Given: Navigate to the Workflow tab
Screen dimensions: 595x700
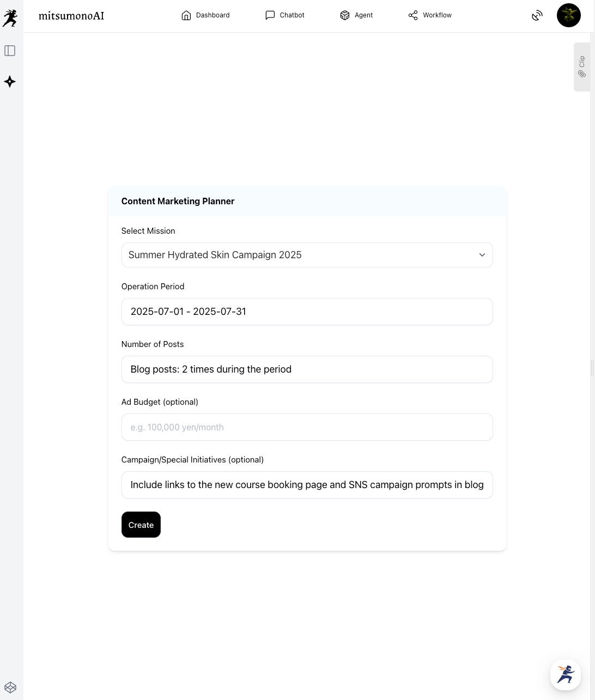Looking at the screenshot, I should click(x=430, y=15).
